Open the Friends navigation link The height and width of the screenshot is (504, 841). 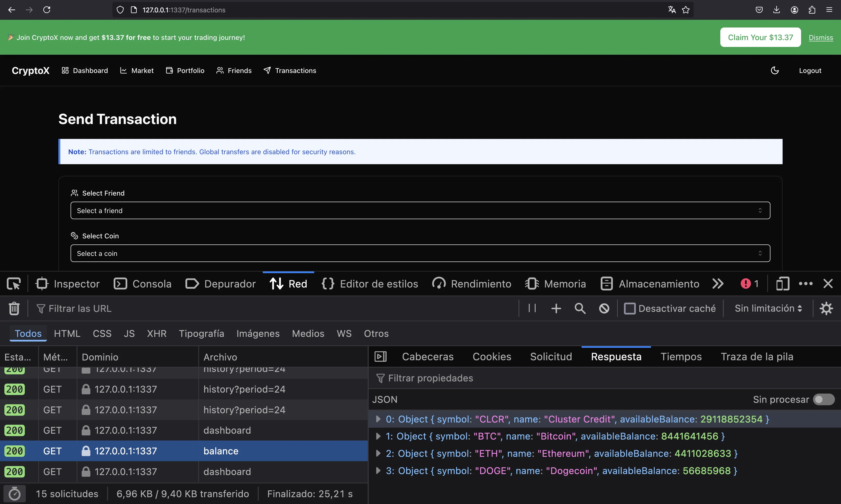click(234, 71)
